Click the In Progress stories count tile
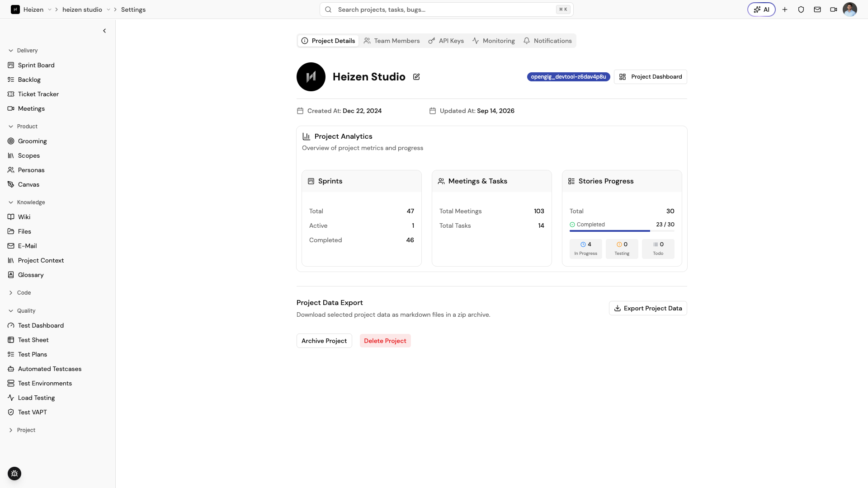Image resolution: width=868 pixels, height=488 pixels. pyautogui.click(x=586, y=249)
